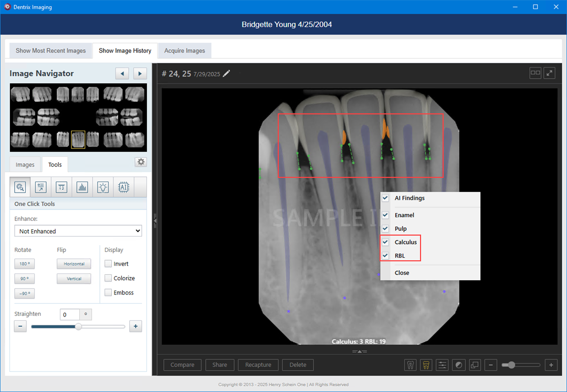The image size is (567, 392).
Task: Rotate image minus 90 degrees
Action: 25,293
